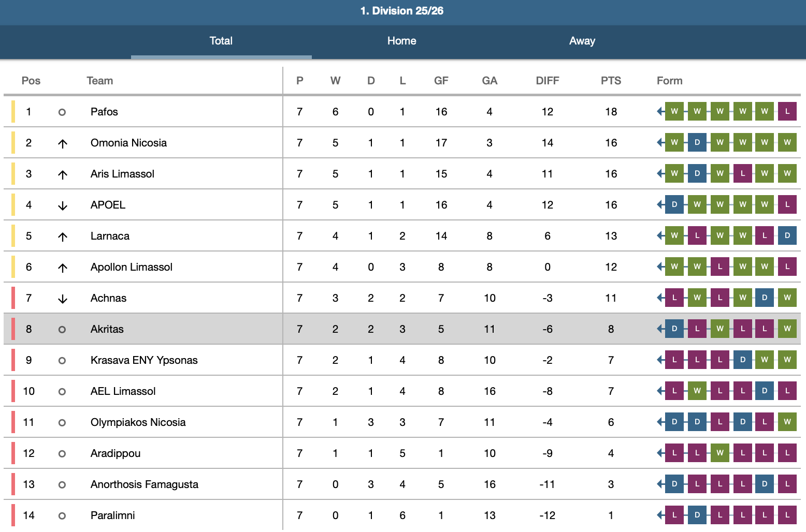Open the Anorthosis Famagusta team link

coord(144,484)
